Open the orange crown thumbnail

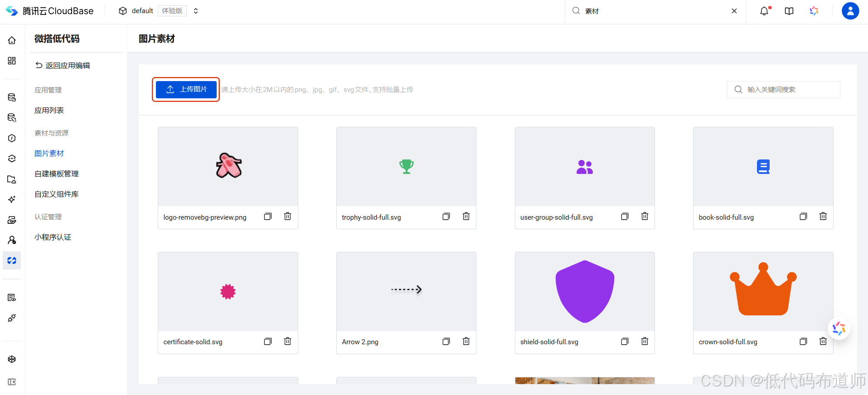pyautogui.click(x=763, y=291)
